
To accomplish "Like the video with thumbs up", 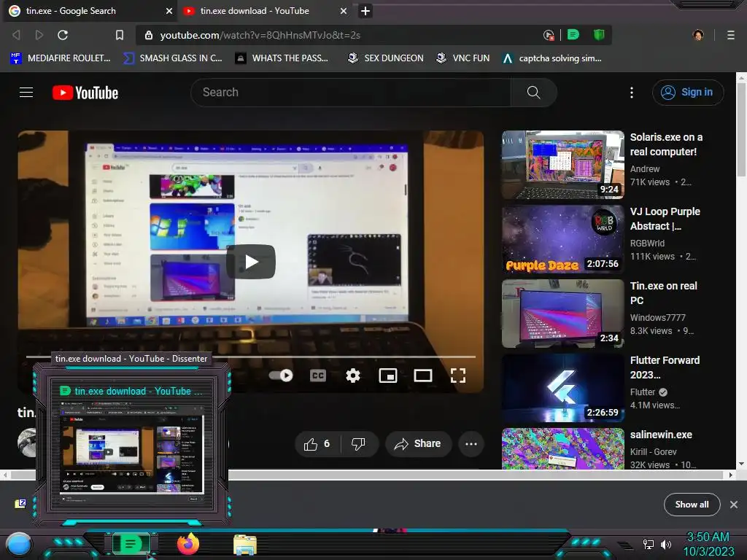I will (x=318, y=444).
